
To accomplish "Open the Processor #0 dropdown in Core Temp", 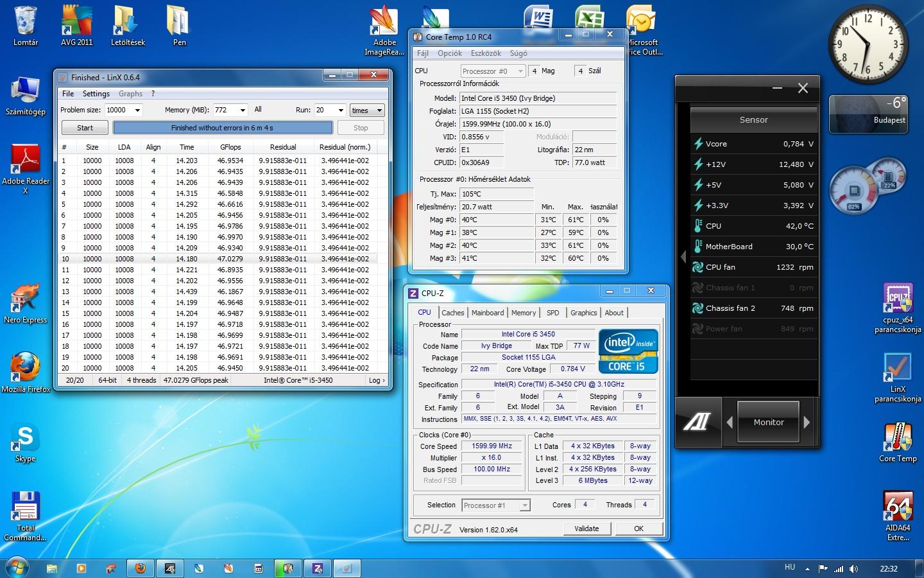I will click(520, 71).
